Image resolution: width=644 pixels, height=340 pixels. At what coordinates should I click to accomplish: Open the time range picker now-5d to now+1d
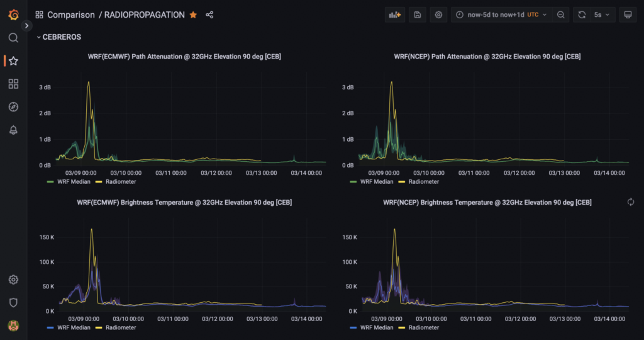point(501,15)
